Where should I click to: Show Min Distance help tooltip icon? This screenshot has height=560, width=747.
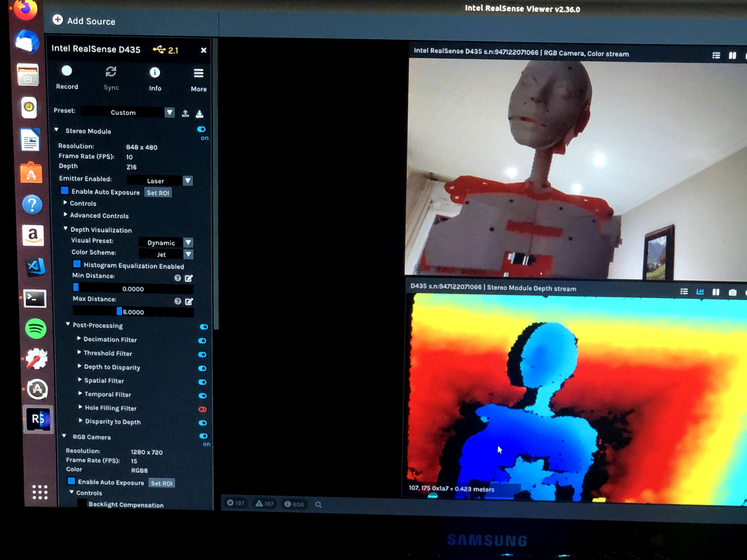(x=178, y=278)
